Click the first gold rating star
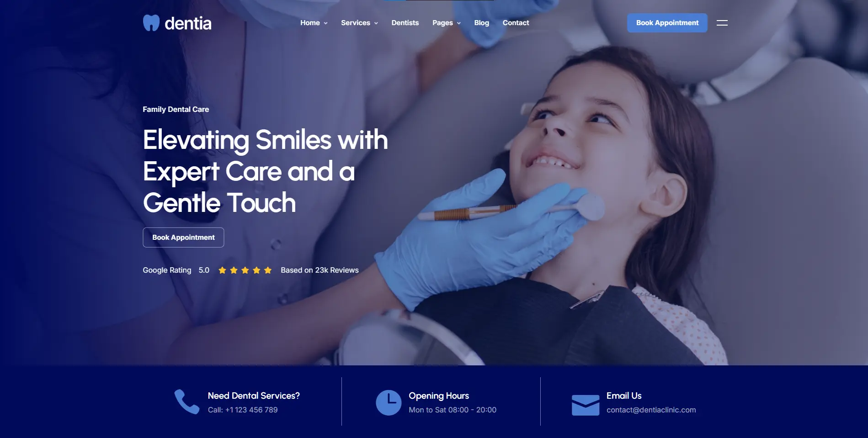Viewport: 868px width, 438px height. click(223, 270)
